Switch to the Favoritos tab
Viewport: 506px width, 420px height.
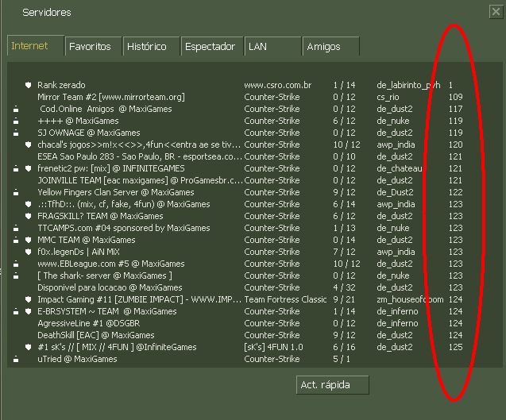coord(93,47)
